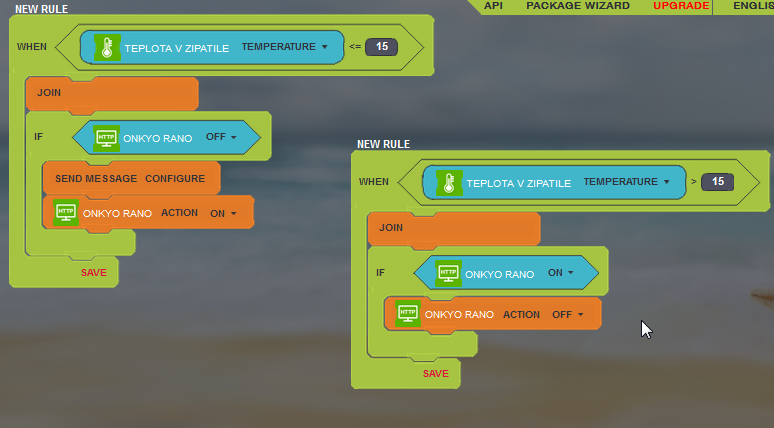Viewport: 774px width, 428px height.
Task: Edit threshold value 15 in left rule
Action: tap(381, 47)
